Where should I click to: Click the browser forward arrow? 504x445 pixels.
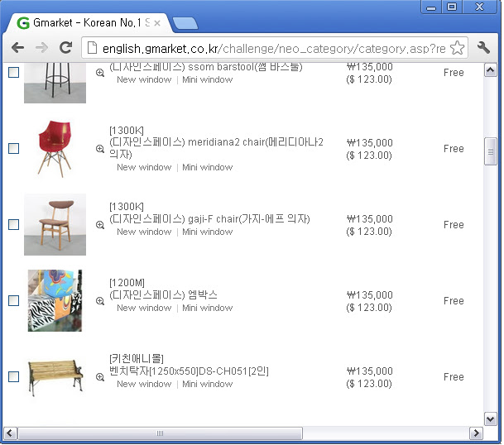pos(41,48)
